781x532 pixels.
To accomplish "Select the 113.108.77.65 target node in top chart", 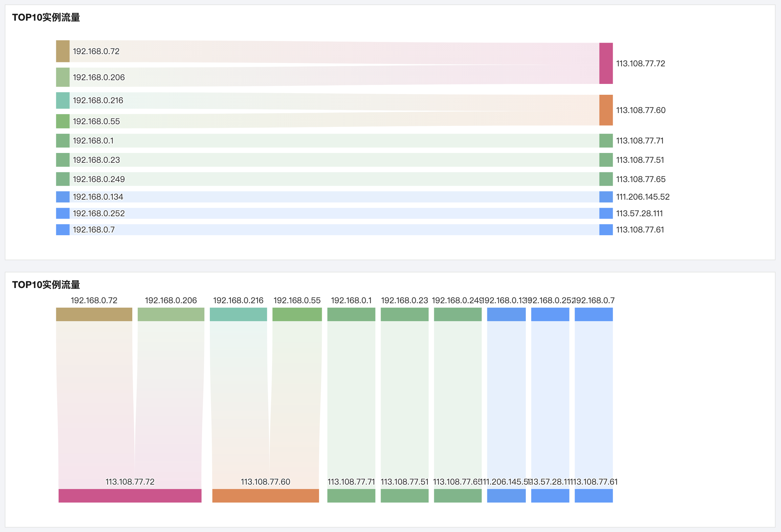I will [606, 179].
